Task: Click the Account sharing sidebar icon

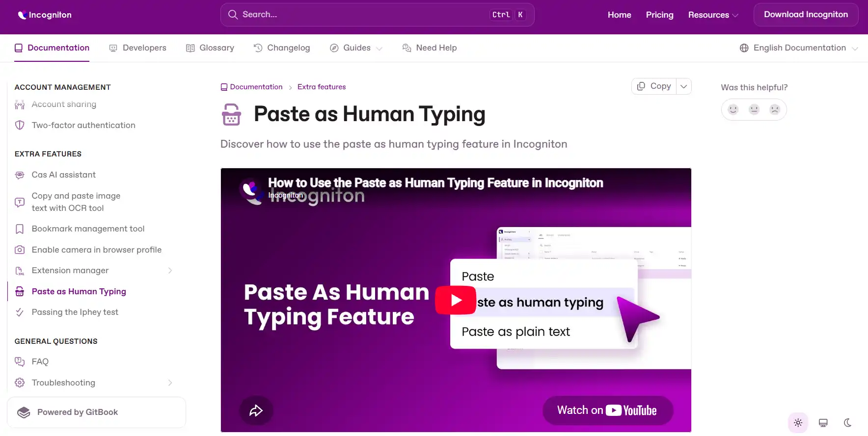Action: [20, 104]
